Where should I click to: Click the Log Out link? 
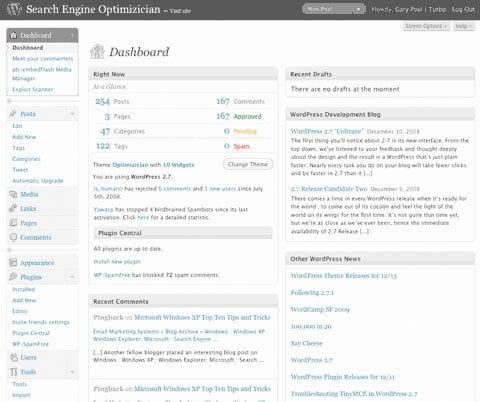tap(463, 9)
